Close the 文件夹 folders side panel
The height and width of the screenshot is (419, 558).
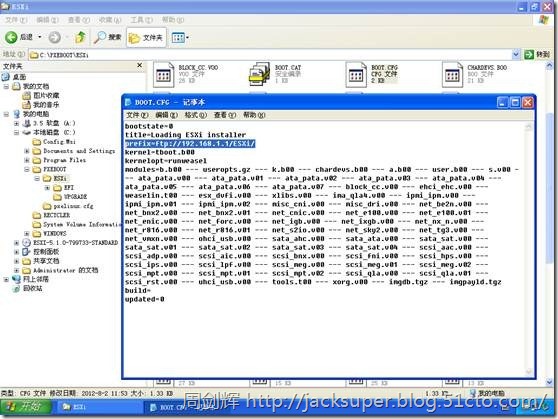point(140,66)
